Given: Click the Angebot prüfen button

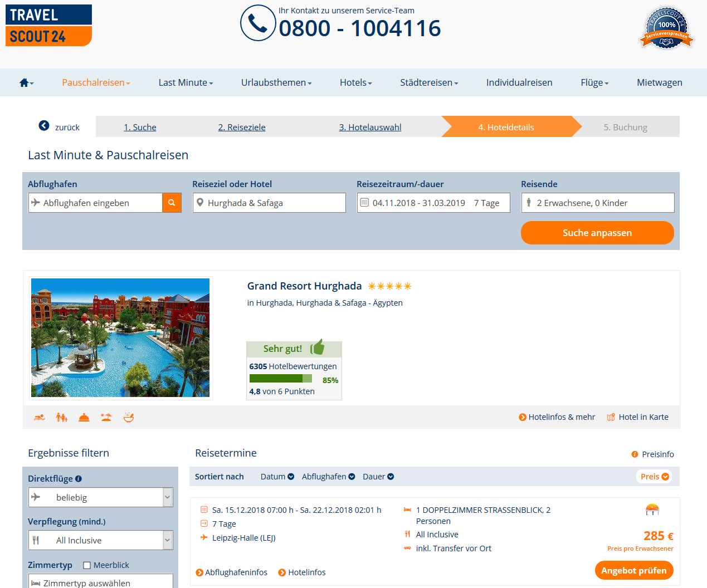Looking at the screenshot, I should pos(633,570).
